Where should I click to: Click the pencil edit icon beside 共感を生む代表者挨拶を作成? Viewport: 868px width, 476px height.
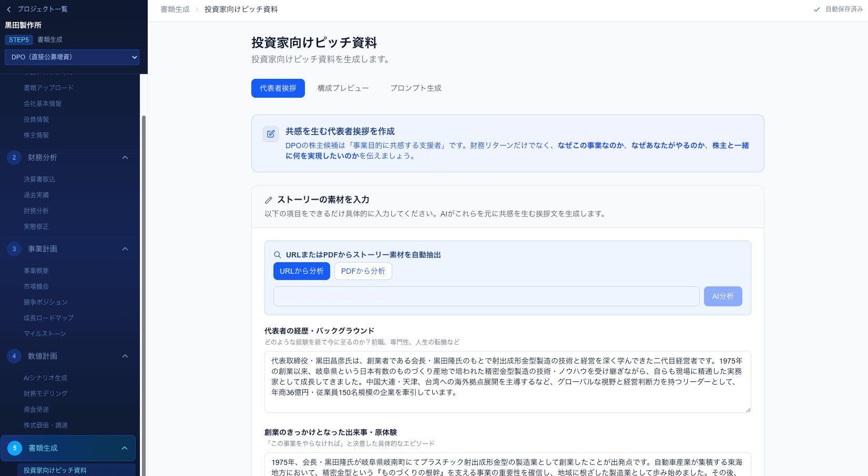coord(271,134)
